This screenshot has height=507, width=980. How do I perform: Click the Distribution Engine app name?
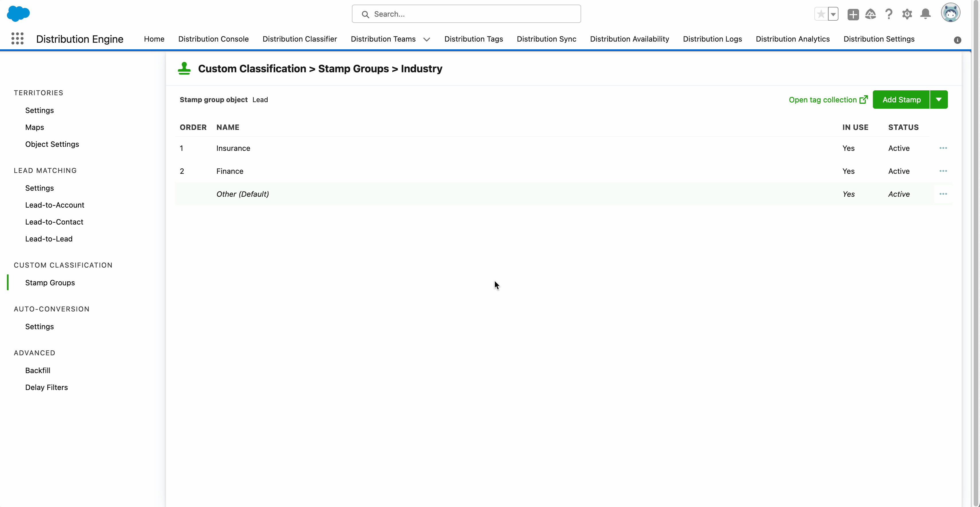pyautogui.click(x=80, y=39)
